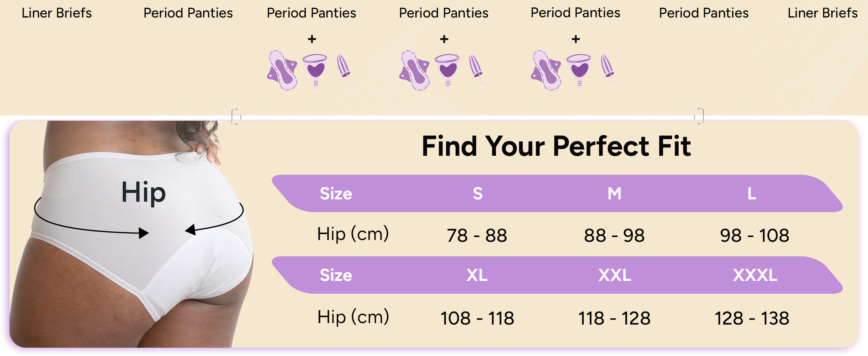868x356 pixels.
Task: Click the Find Your Perfect Fit heading
Action: click(556, 146)
